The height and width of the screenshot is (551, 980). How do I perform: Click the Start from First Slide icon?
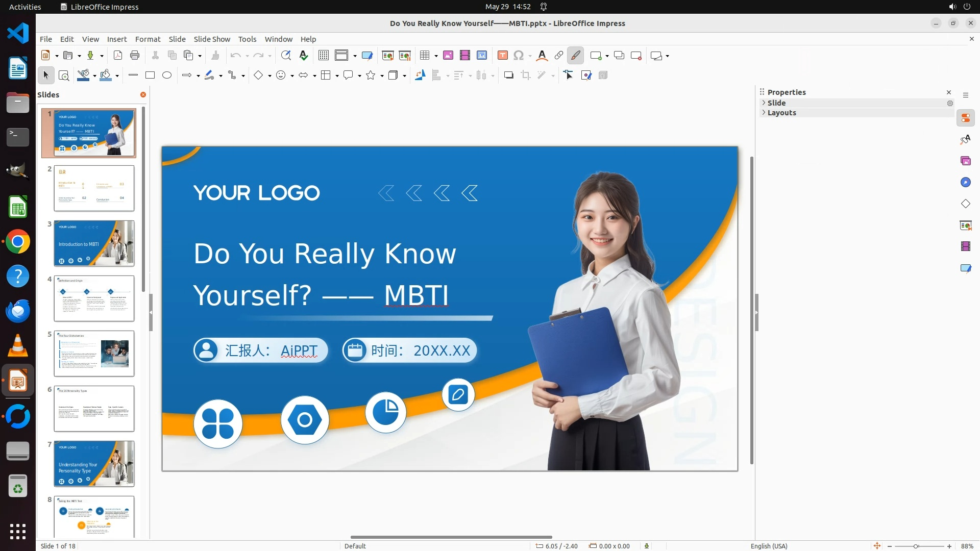click(x=387, y=56)
